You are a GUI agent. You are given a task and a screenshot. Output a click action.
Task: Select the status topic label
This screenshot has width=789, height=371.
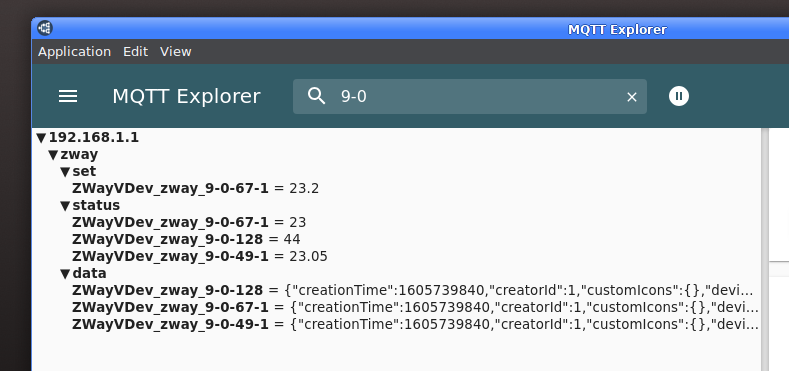96,205
